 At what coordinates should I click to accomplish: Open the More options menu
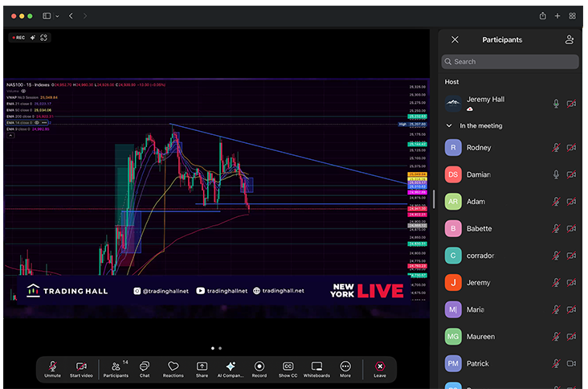tap(345, 368)
